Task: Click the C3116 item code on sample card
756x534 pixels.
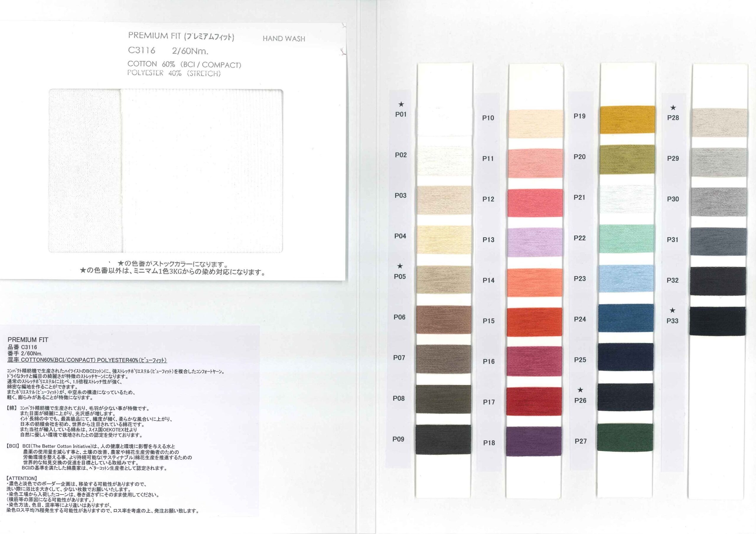Action: tap(141, 51)
